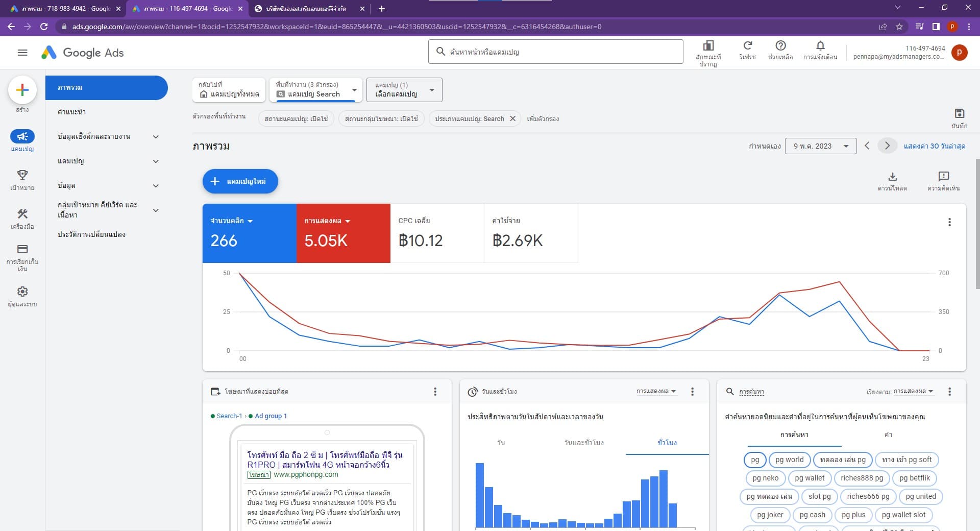This screenshot has height=531, width=980.
Task: Open the Billing card icon in sidebar
Action: click(x=22, y=249)
